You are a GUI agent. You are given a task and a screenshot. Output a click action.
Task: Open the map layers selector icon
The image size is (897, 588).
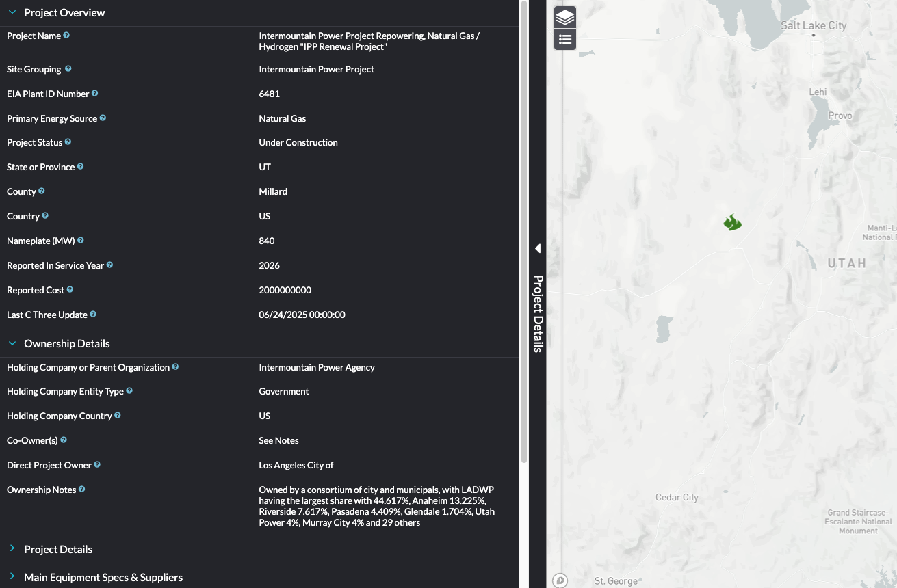pos(565,16)
